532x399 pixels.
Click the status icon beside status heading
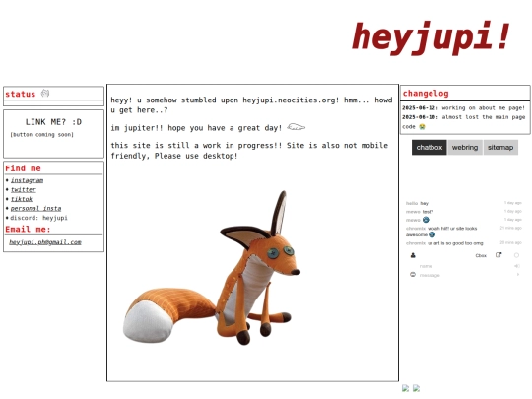(x=45, y=93)
